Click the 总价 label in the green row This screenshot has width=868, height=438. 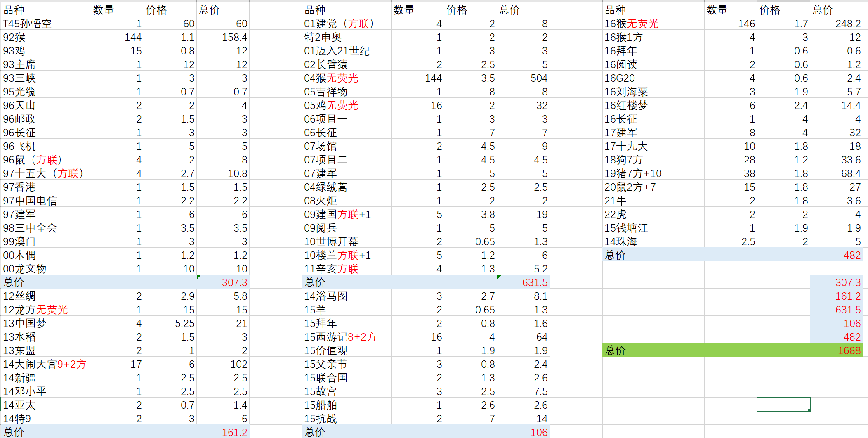tap(615, 350)
